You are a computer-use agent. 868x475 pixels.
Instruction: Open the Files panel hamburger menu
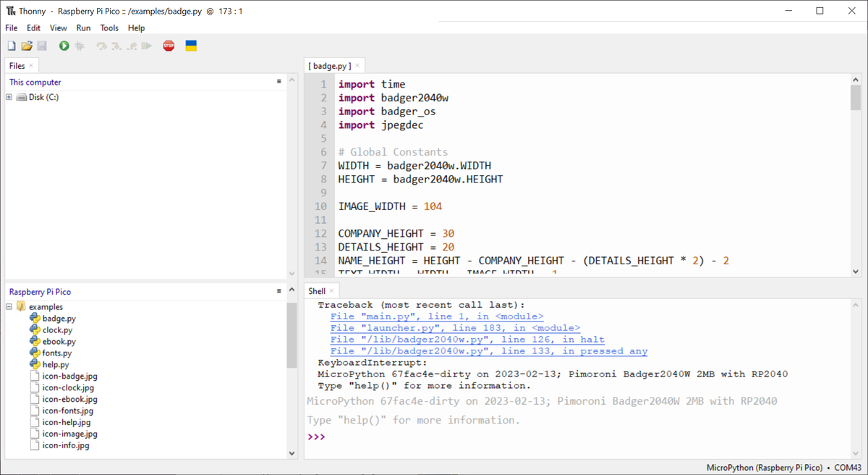pos(279,81)
